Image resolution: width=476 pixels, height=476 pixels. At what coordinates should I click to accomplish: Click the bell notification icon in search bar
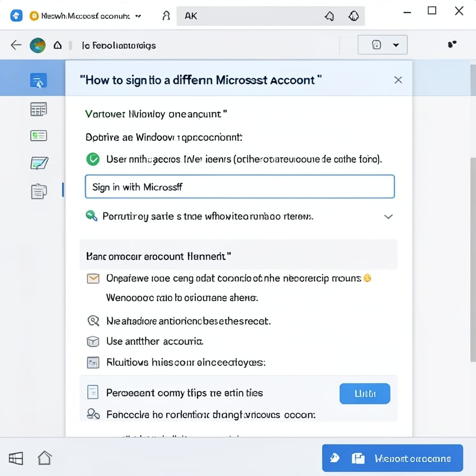coord(330,16)
